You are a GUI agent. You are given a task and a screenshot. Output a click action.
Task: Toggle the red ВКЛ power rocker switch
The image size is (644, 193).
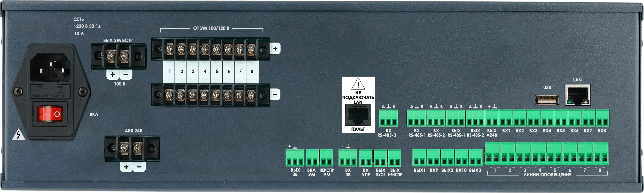pos(50,114)
